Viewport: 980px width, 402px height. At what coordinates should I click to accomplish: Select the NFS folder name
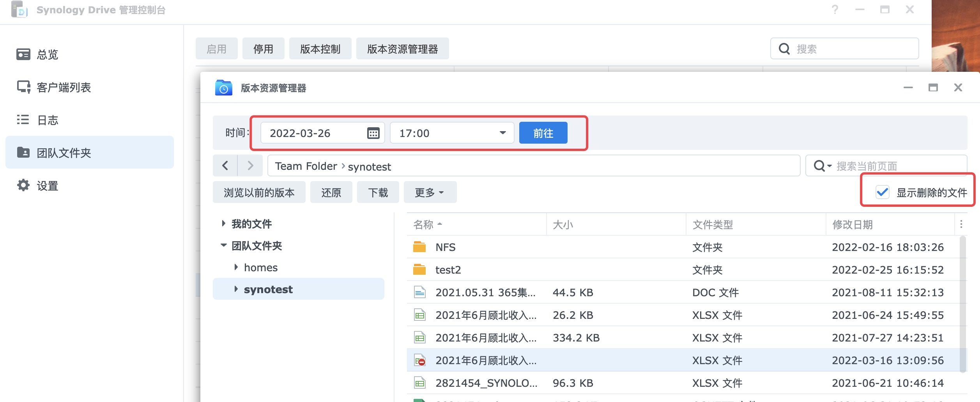coord(446,247)
